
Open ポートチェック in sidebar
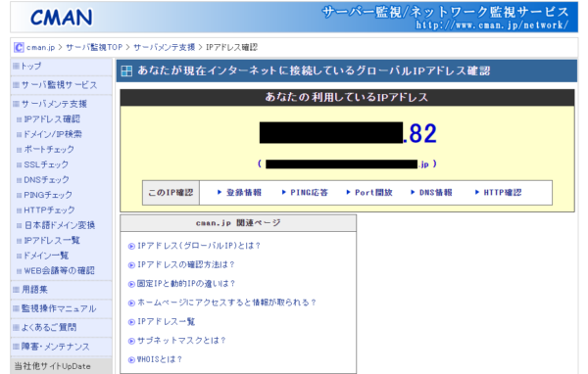coord(49,149)
